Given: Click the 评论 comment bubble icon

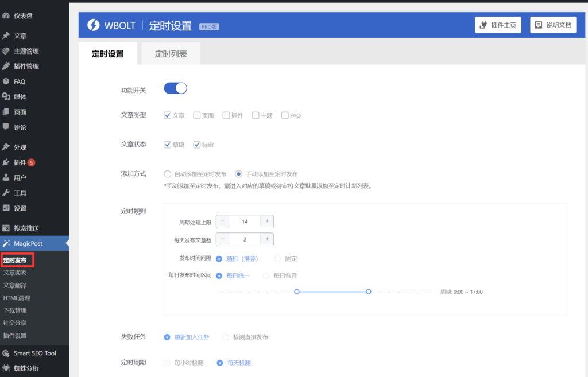Looking at the screenshot, I should click(x=6, y=127).
